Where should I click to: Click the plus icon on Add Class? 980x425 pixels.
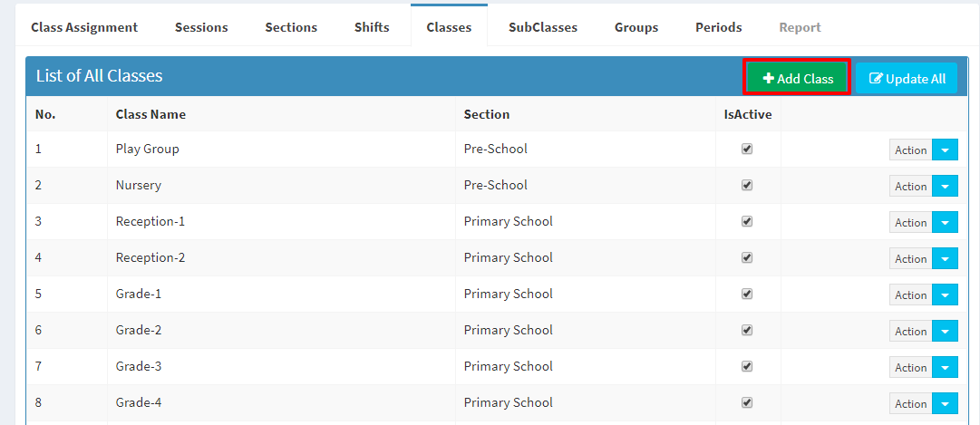(x=769, y=79)
